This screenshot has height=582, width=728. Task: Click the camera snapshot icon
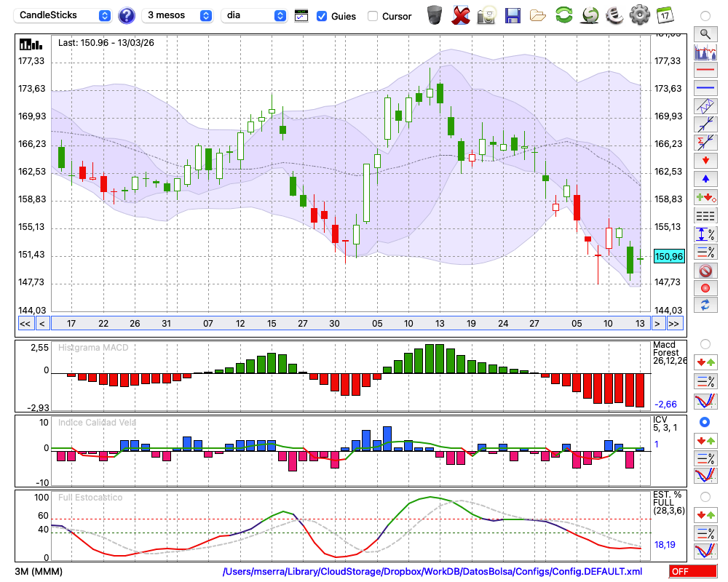[x=486, y=15]
